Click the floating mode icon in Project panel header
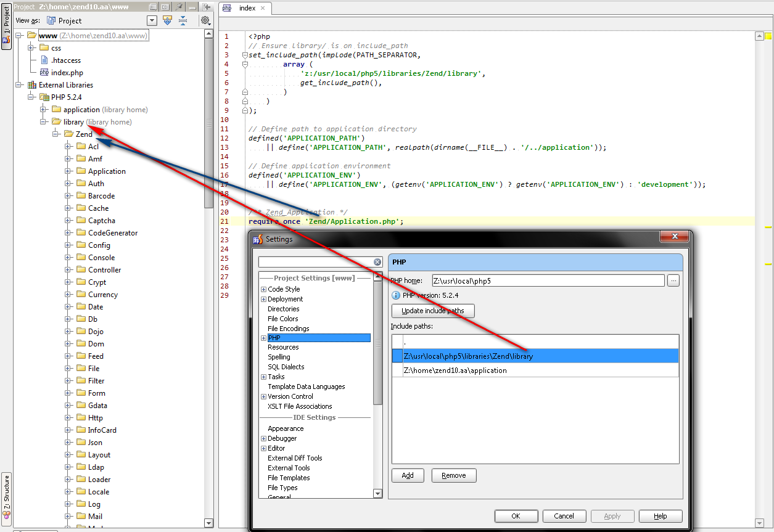Image resolution: width=774 pixels, height=532 pixels. click(x=152, y=6)
